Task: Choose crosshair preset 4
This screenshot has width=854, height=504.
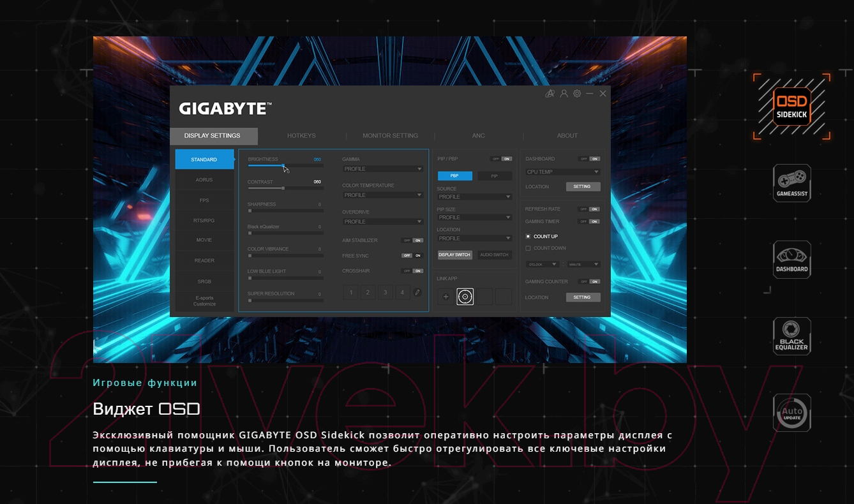Action: tap(401, 293)
